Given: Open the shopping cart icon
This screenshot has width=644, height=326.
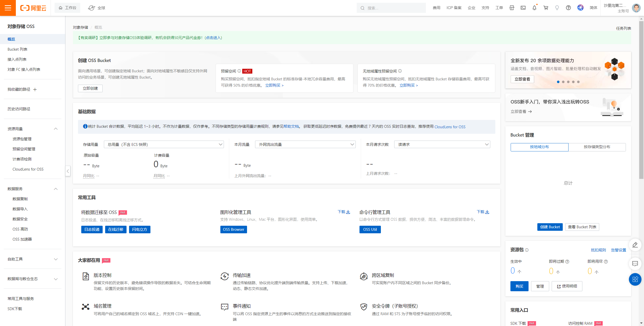Looking at the screenshot, I should [x=546, y=8].
